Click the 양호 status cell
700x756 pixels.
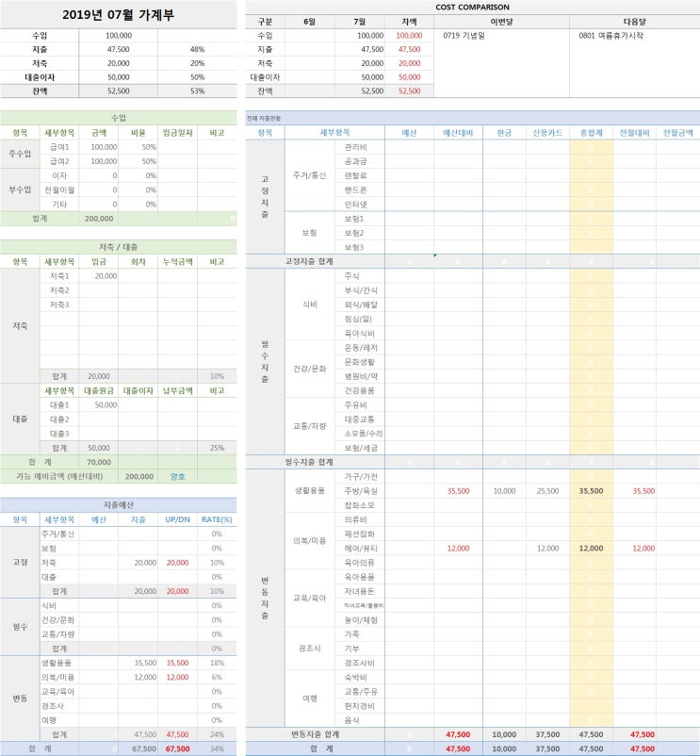tap(177, 476)
